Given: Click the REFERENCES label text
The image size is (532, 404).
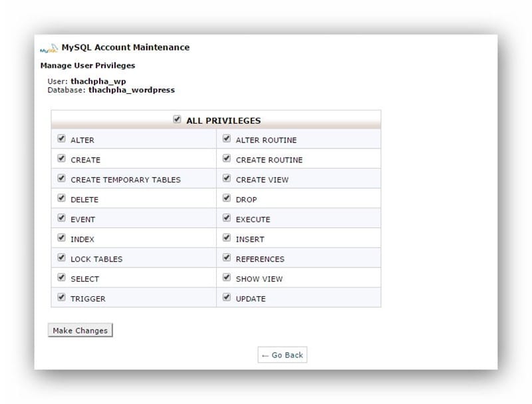Looking at the screenshot, I should point(260,260).
